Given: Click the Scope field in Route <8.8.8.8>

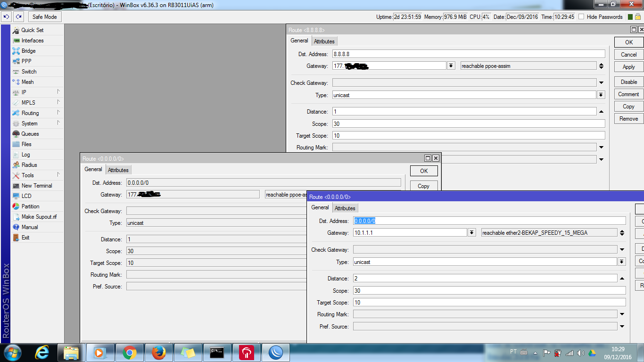Looking at the screenshot, I should [x=469, y=124].
